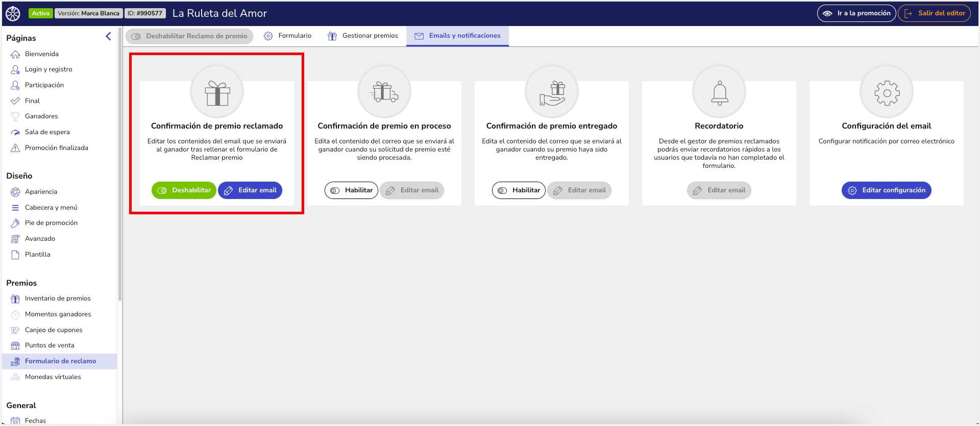The image size is (980, 426).
Task: Toggle Deshabilitar Reclamo de premio
Action: (189, 36)
